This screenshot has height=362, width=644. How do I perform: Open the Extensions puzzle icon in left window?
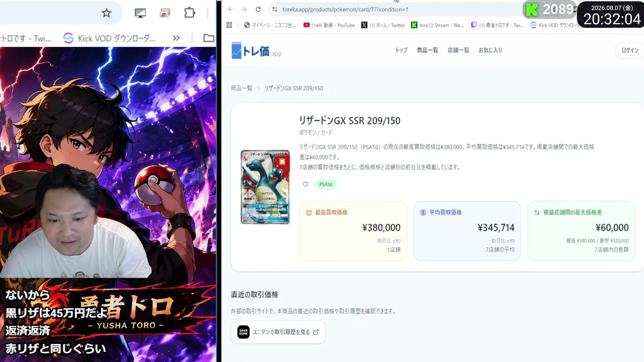(x=189, y=13)
